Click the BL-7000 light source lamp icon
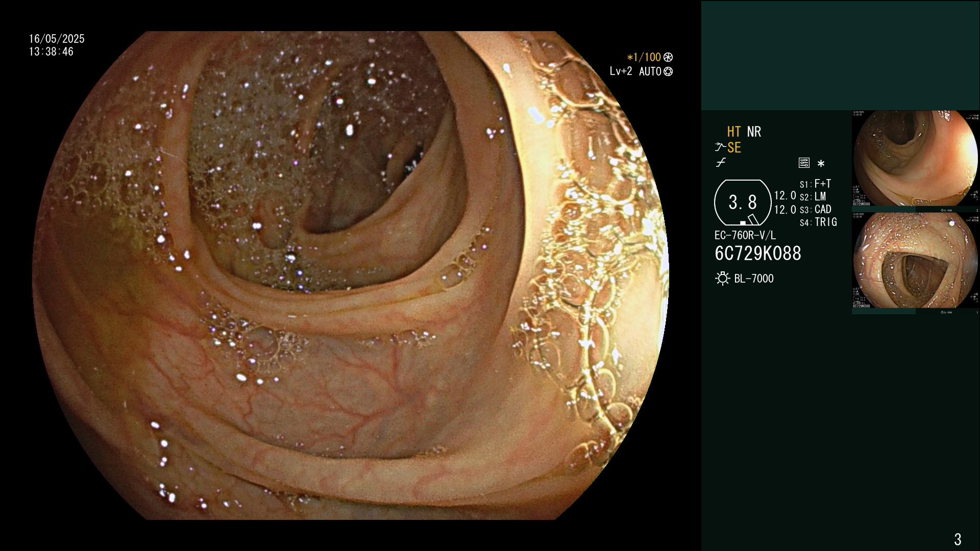 pyautogui.click(x=722, y=279)
